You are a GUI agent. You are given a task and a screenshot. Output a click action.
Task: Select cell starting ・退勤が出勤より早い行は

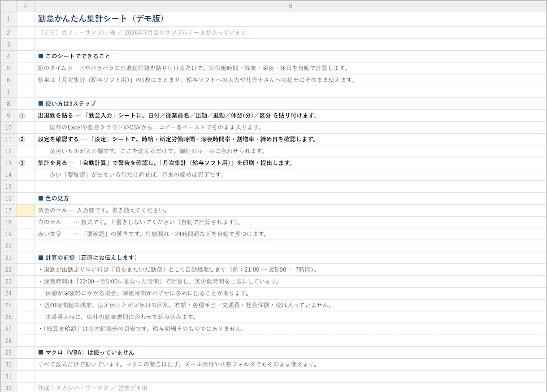[291, 270]
